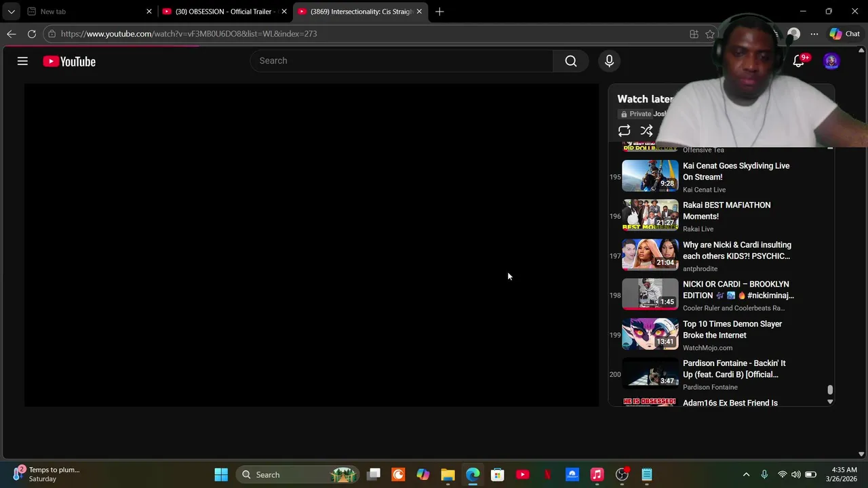Click channel name 'WatchMojo.com'

(x=707, y=348)
